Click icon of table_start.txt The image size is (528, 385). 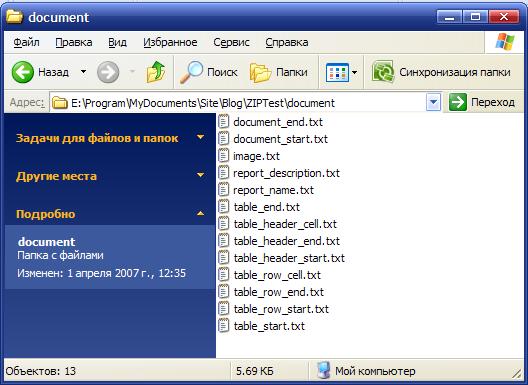tap(223, 326)
